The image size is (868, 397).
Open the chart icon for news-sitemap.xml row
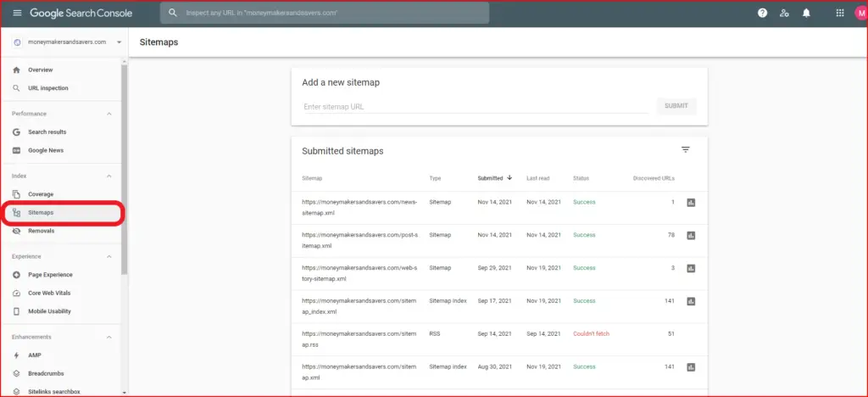coord(691,203)
